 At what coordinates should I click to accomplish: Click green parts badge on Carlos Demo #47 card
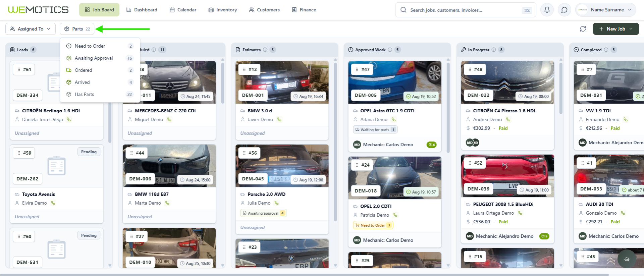pyautogui.click(x=431, y=145)
